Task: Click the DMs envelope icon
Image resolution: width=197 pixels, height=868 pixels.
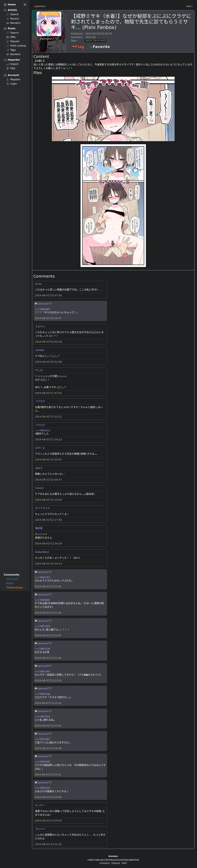Action: coord(8,37)
